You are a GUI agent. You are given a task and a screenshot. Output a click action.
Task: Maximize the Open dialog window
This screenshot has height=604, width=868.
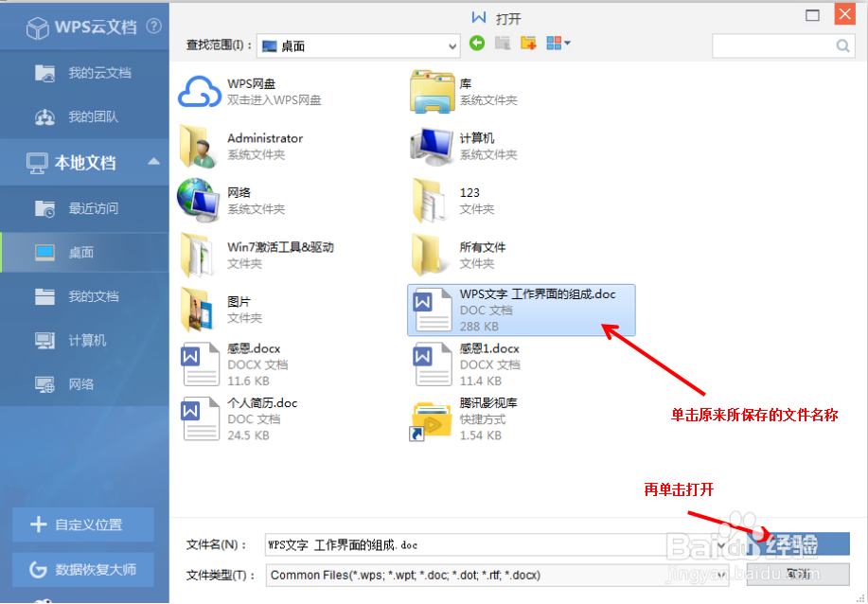click(x=812, y=15)
